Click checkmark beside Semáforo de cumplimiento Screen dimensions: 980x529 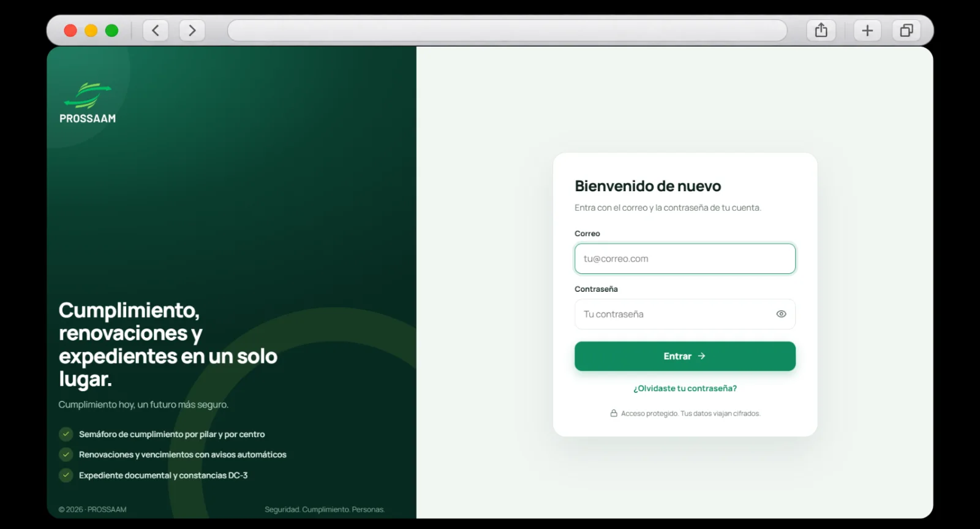click(x=66, y=434)
